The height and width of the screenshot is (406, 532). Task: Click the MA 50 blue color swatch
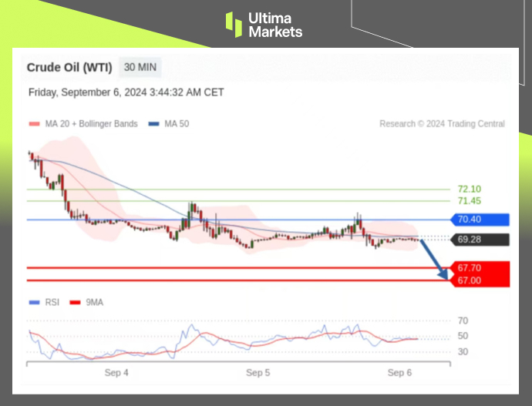[153, 124]
